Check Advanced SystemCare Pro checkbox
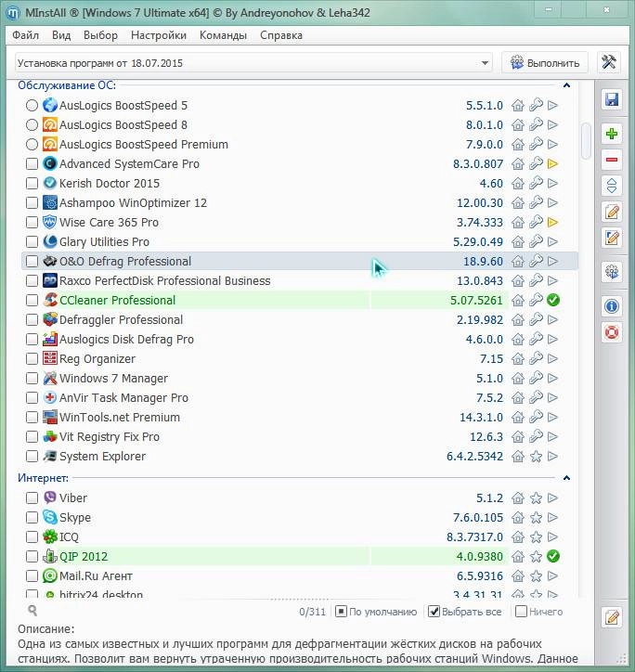This screenshot has height=672, width=635. click(x=32, y=163)
